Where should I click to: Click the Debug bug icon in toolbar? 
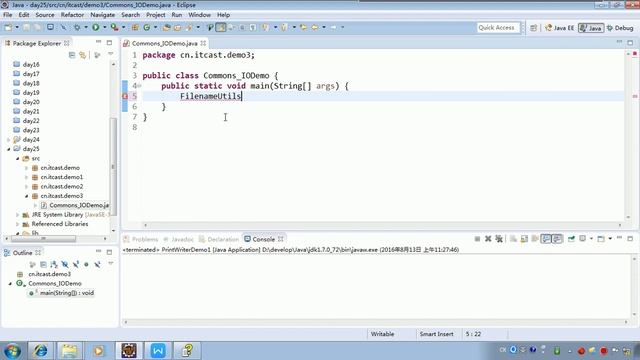pyautogui.click(x=77, y=27)
